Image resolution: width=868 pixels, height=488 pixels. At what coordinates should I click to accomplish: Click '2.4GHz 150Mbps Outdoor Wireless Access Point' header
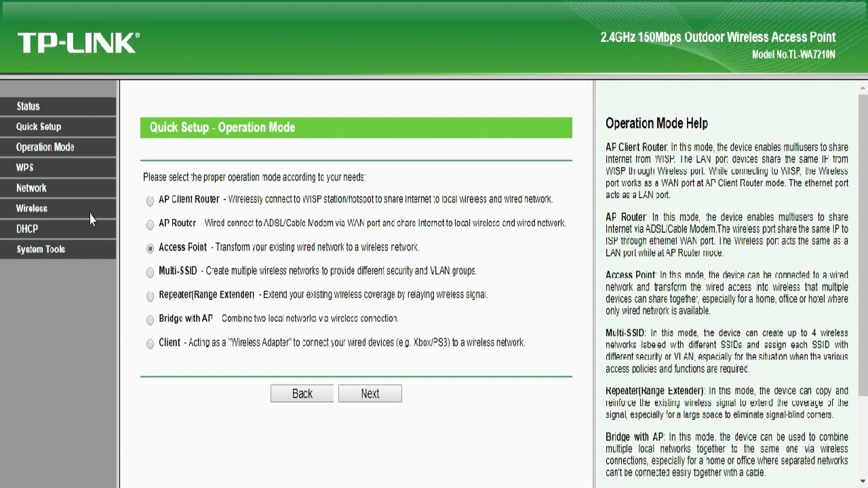tap(718, 37)
